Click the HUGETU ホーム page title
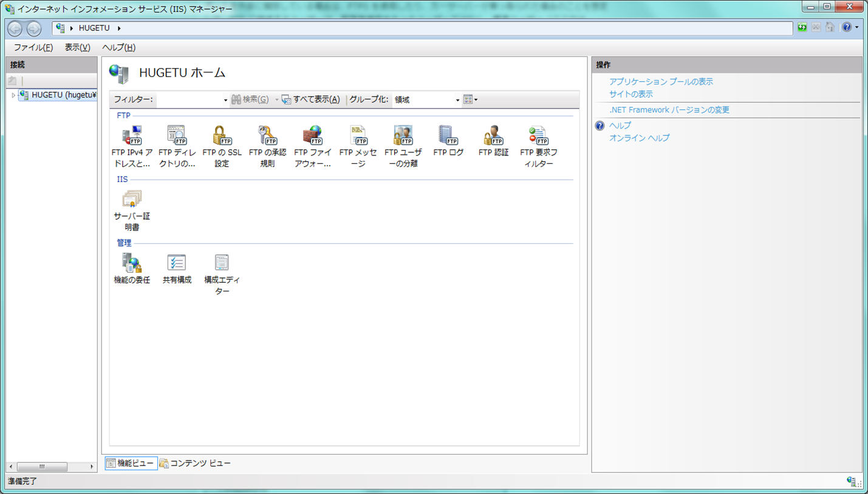The height and width of the screenshot is (494, 868). point(182,73)
